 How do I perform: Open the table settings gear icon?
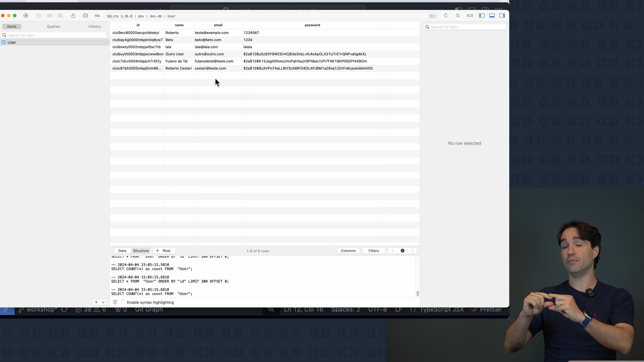[402, 251]
